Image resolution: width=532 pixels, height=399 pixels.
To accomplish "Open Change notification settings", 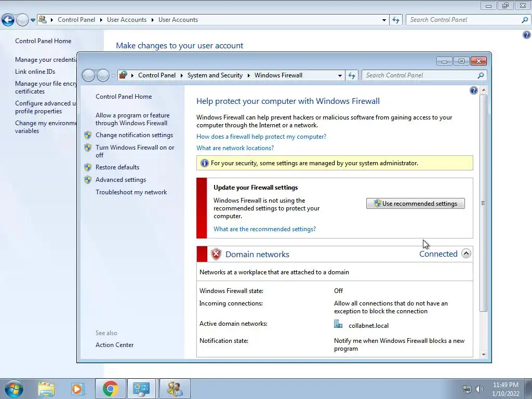I will pos(134,135).
